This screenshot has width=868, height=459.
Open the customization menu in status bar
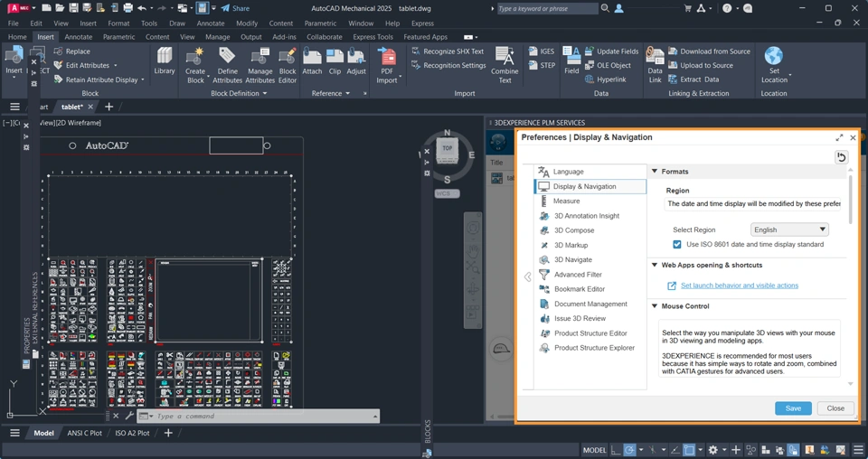click(859, 450)
